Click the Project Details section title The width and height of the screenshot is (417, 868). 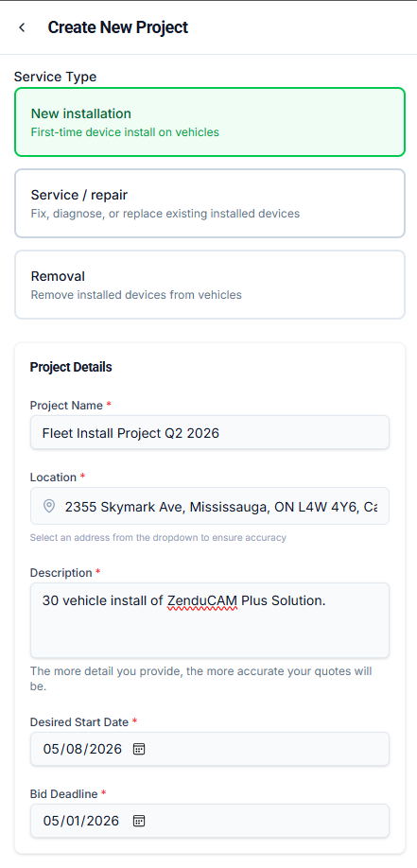click(71, 367)
